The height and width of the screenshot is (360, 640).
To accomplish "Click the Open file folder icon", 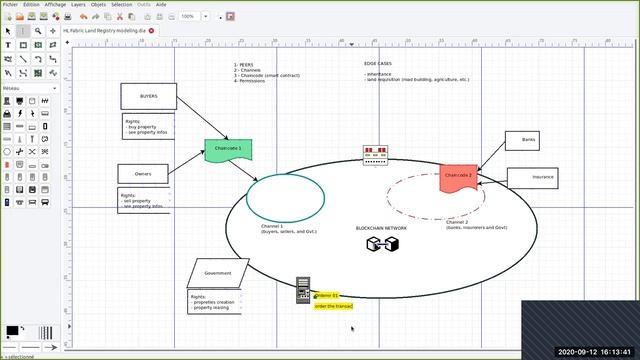I will click(20, 17).
